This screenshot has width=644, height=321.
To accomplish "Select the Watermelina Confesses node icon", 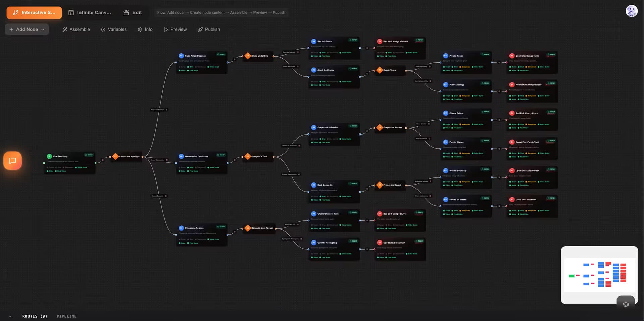I will [181, 156].
